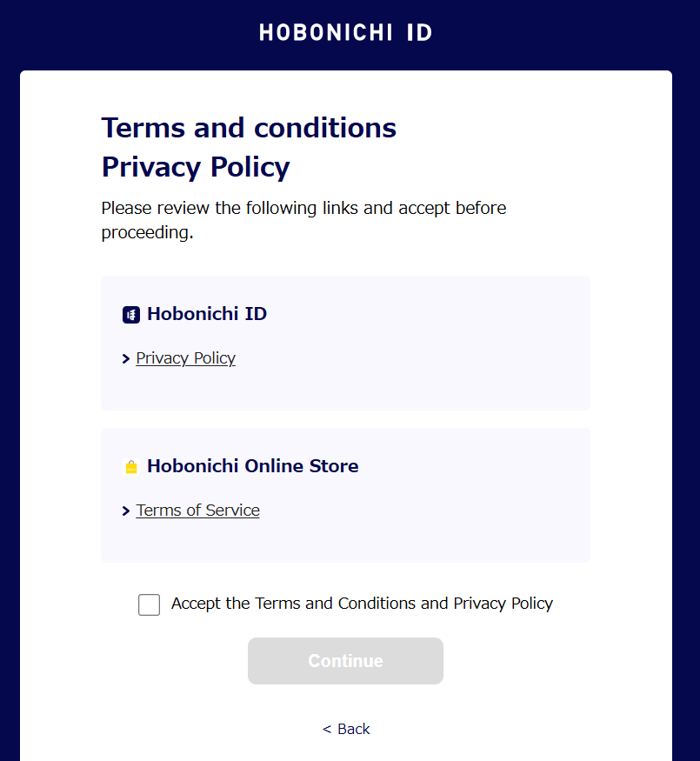Click the Accept Terms and Conditions label text
The image size is (700, 761).
click(x=362, y=604)
